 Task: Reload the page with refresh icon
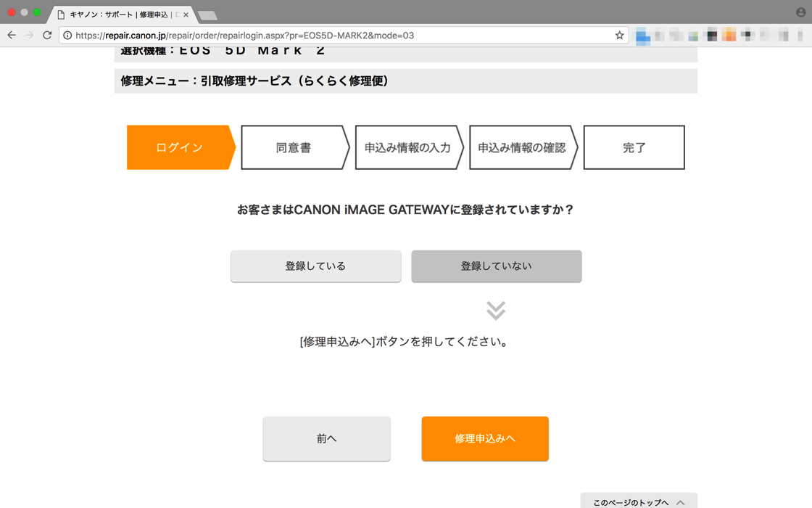[x=47, y=35]
